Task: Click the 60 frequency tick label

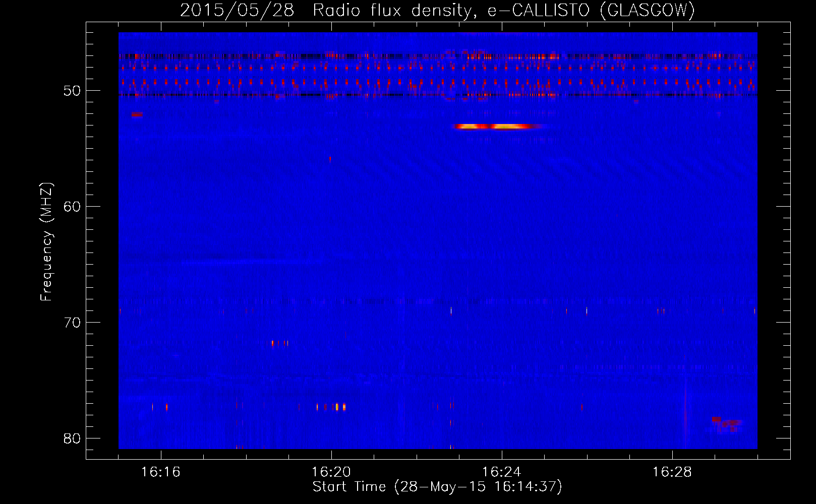Action: (x=72, y=207)
